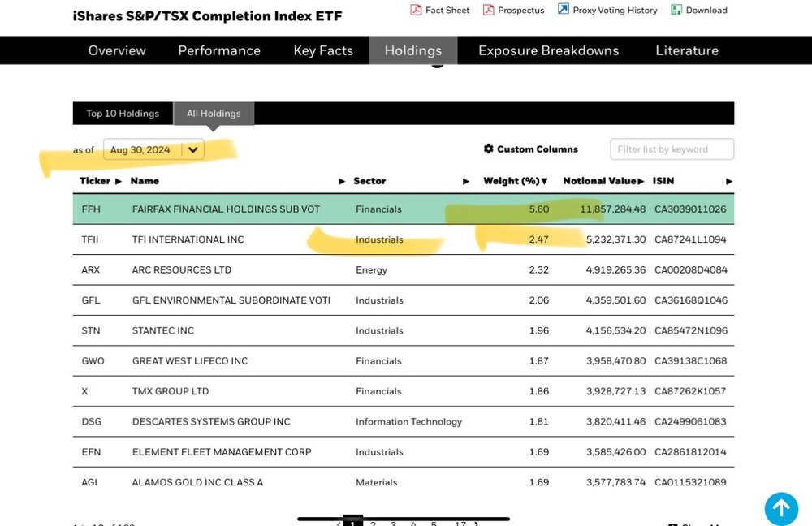Image resolution: width=812 pixels, height=526 pixels.
Task: Click GFL ENVIRONMENTAL SUBORDINATE VOTI name
Action: pos(231,300)
